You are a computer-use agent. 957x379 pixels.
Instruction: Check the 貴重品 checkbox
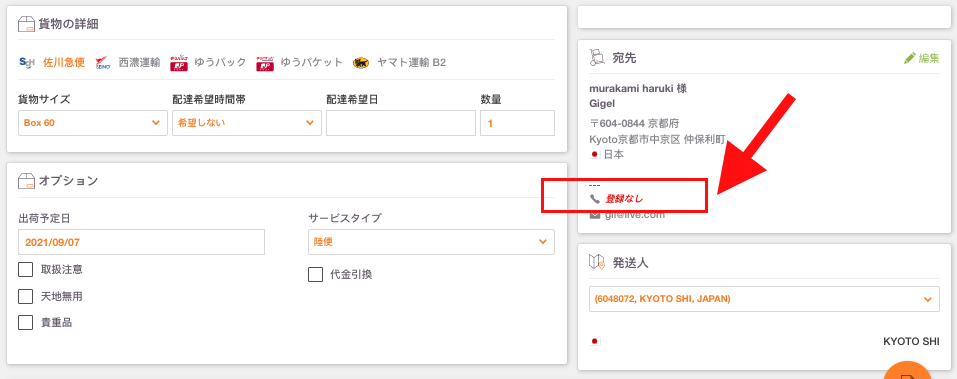(26, 322)
